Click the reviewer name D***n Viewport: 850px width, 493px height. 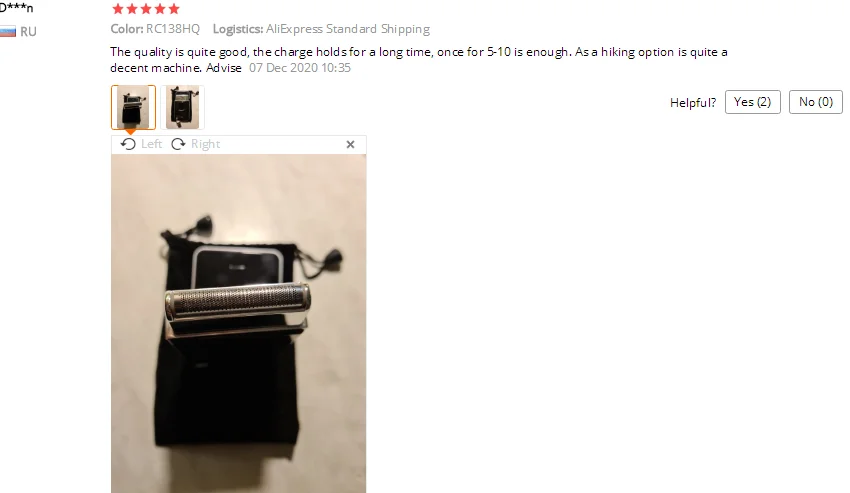coord(16,8)
